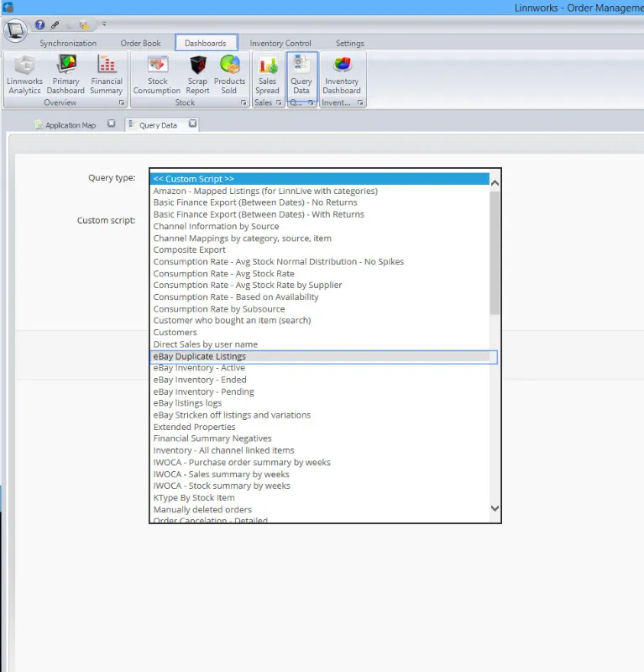Choose 'Extended Properties' query

(x=320, y=428)
